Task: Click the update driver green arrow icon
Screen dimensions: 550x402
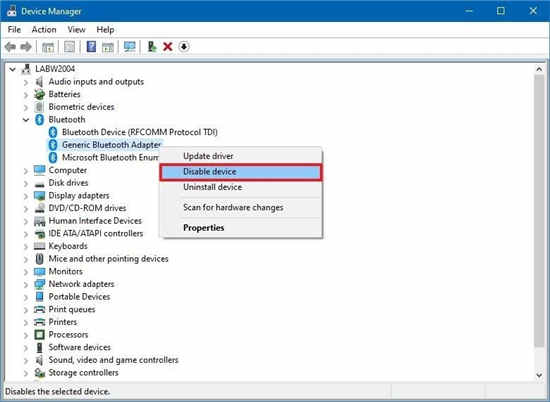Action: pos(152,47)
